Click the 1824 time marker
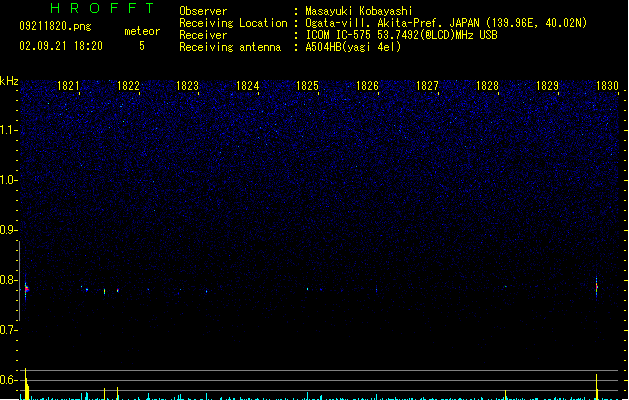 click(248, 86)
